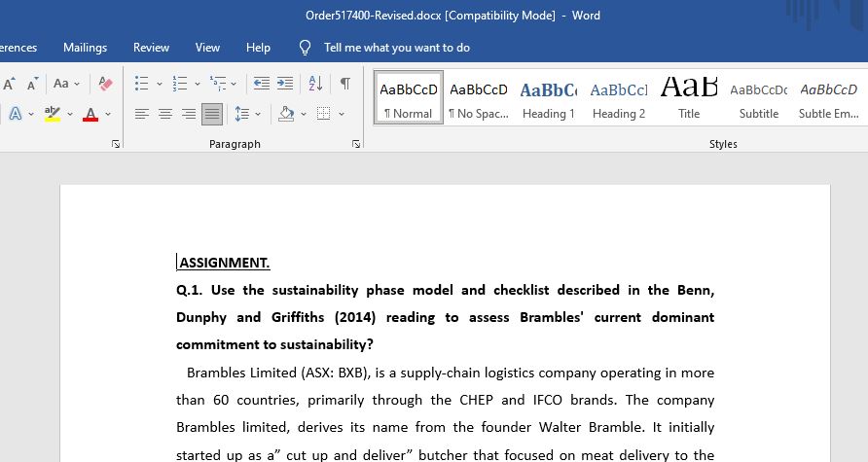Apply the Subtle Emphasis style

tap(829, 97)
